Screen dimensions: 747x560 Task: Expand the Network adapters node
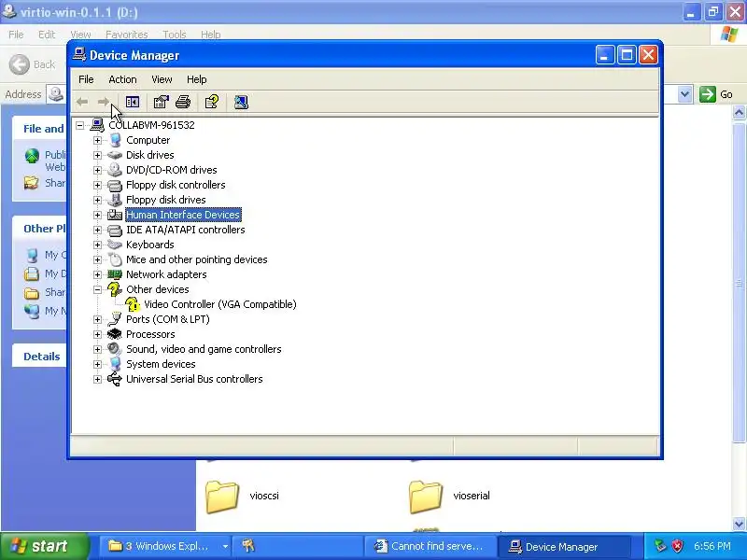tap(97, 274)
